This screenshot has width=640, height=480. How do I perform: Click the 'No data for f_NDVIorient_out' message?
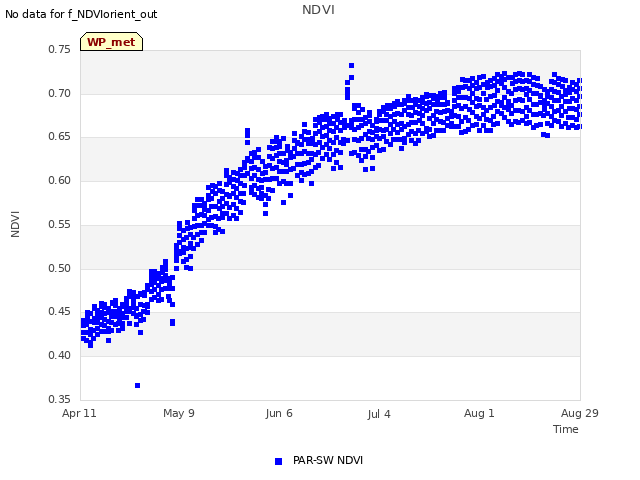coord(81,14)
